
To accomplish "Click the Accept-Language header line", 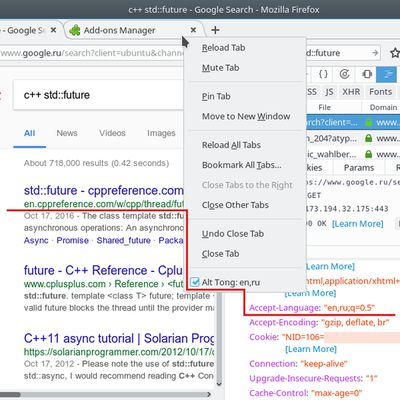I will pyautogui.click(x=312, y=308).
